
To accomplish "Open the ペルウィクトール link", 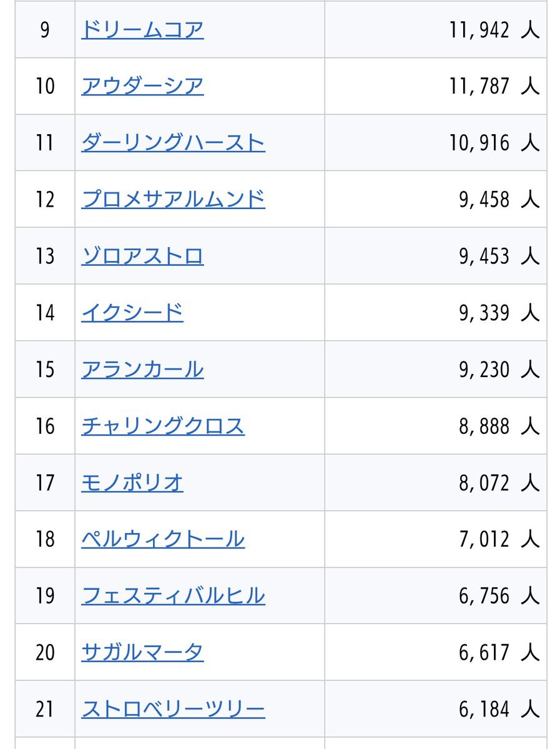I will click(x=163, y=539).
